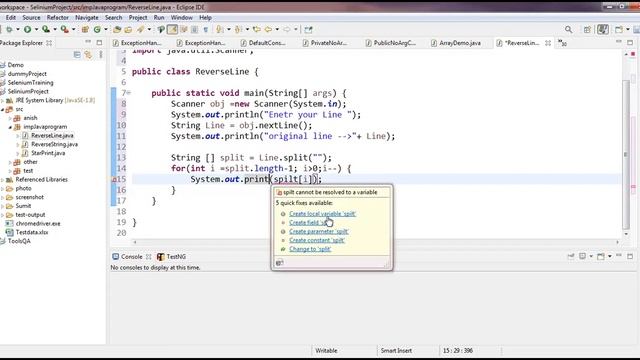640x360 pixels.
Task: Choose Create constant 'spilt' quick fix
Action: (317, 240)
